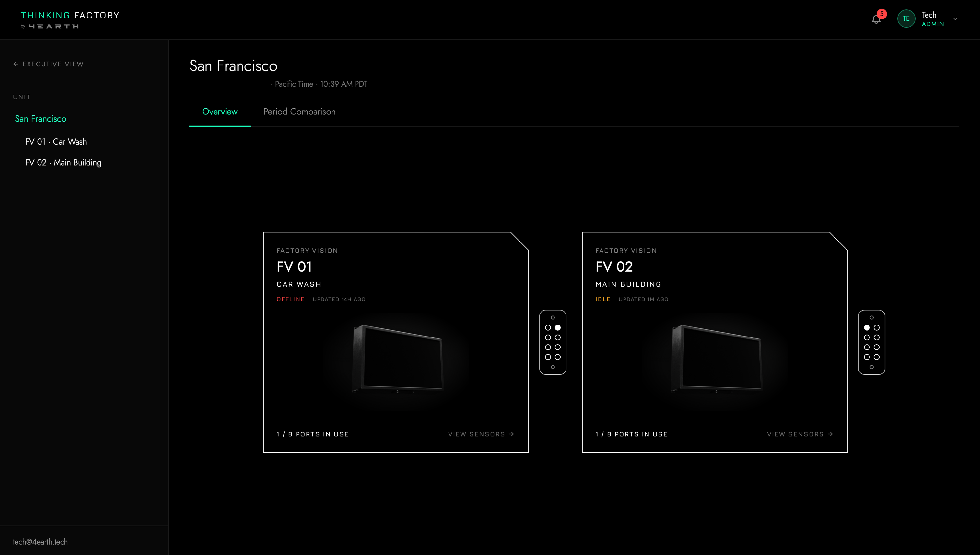Click the 10:39 AM PDT time text

344,84
